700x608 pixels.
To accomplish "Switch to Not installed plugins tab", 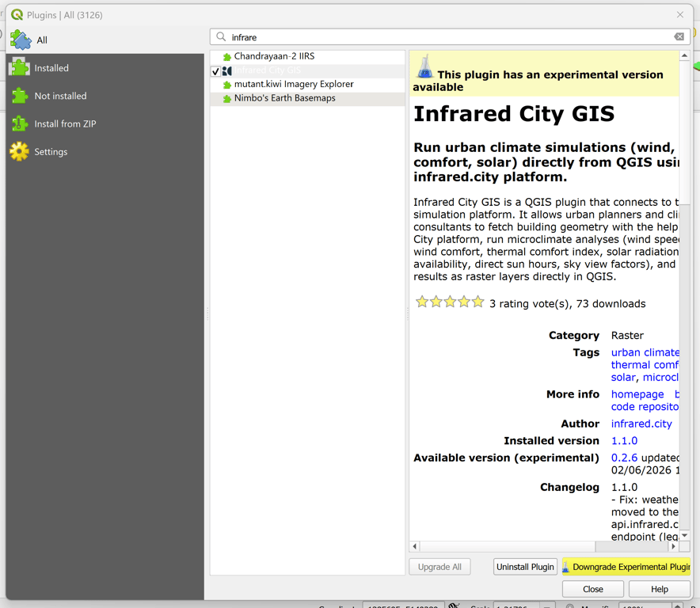I will 105,96.
